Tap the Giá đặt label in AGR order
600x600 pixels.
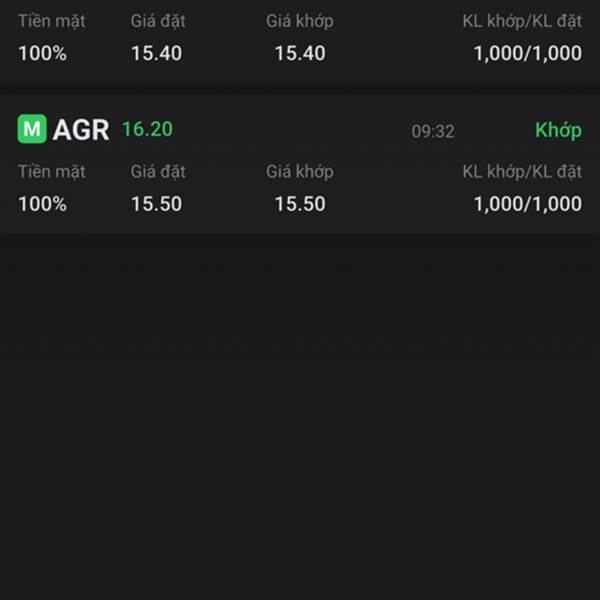pos(158,172)
